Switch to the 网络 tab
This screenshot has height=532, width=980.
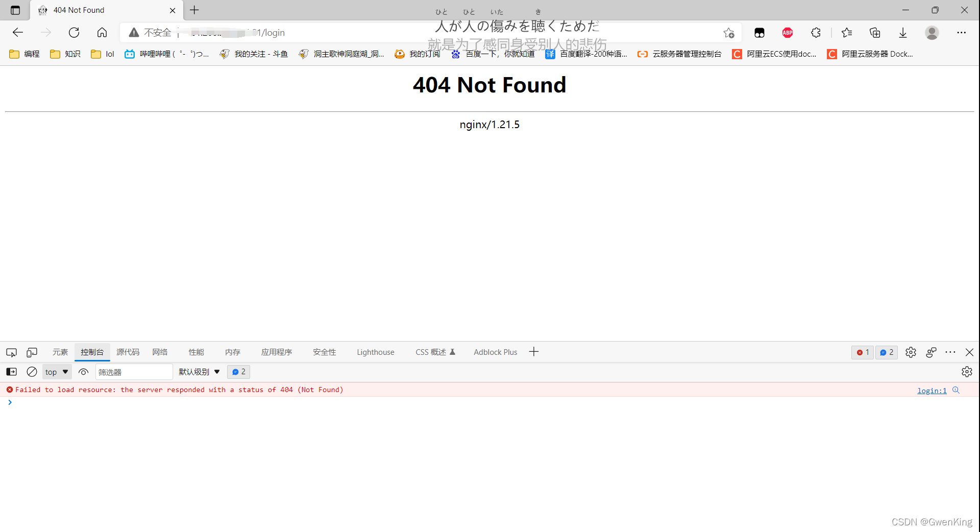click(160, 352)
